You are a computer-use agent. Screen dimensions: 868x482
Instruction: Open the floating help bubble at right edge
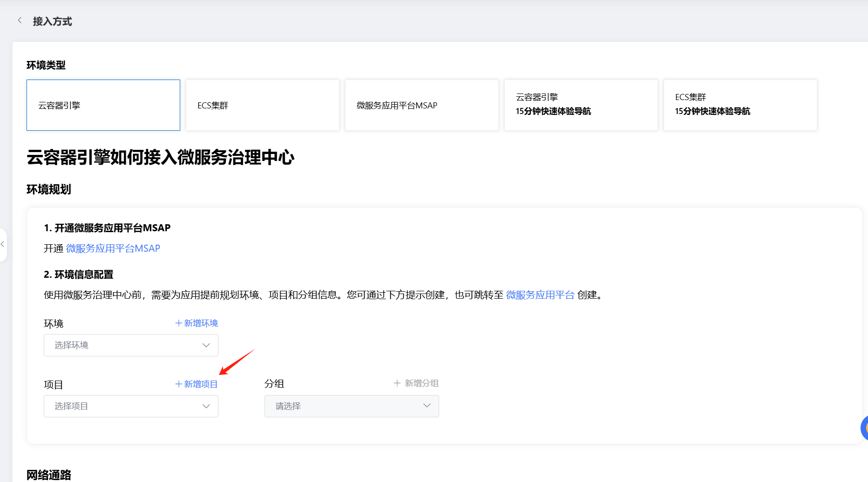coord(864,428)
